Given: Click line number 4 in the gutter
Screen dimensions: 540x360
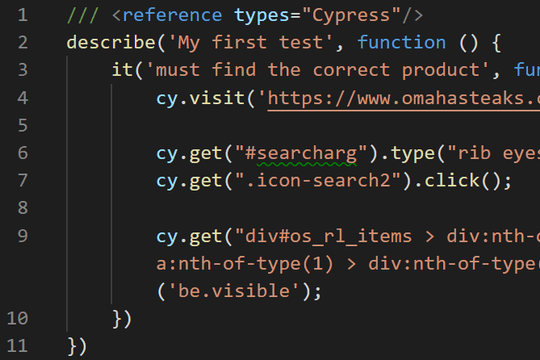Looking at the screenshot, I should click(23, 98).
